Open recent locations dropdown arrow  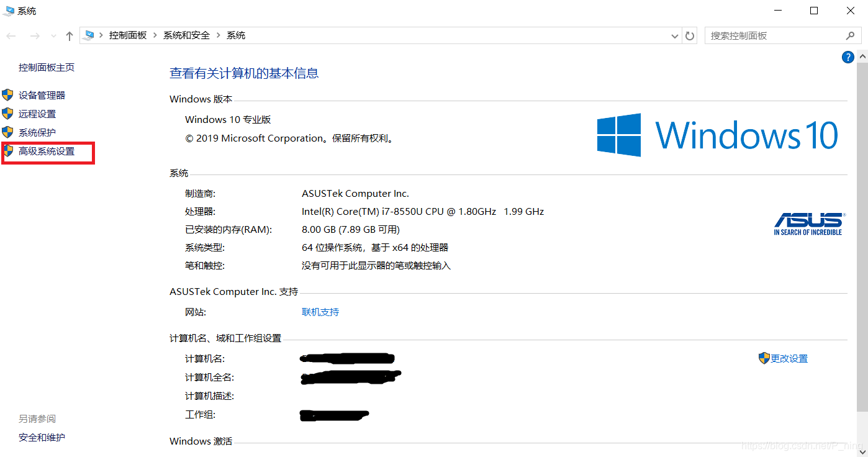coord(53,36)
